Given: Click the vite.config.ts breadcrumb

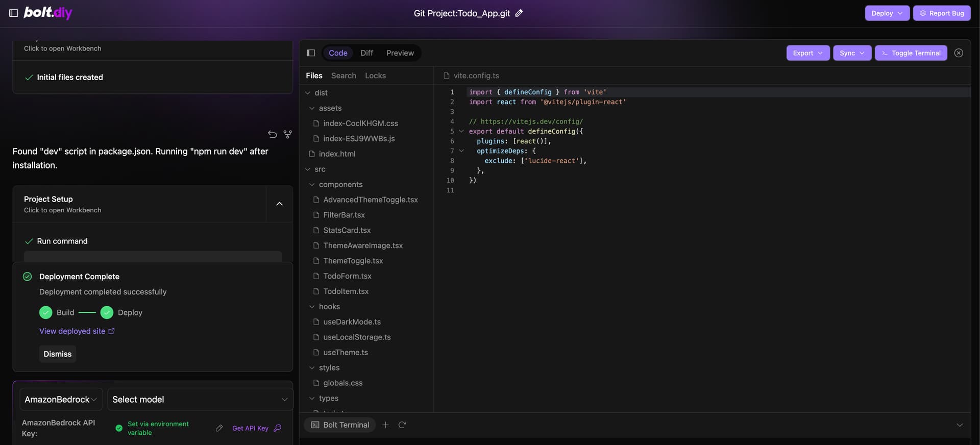Looking at the screenshot, I should pyautogui.click(x=471, y=76).
